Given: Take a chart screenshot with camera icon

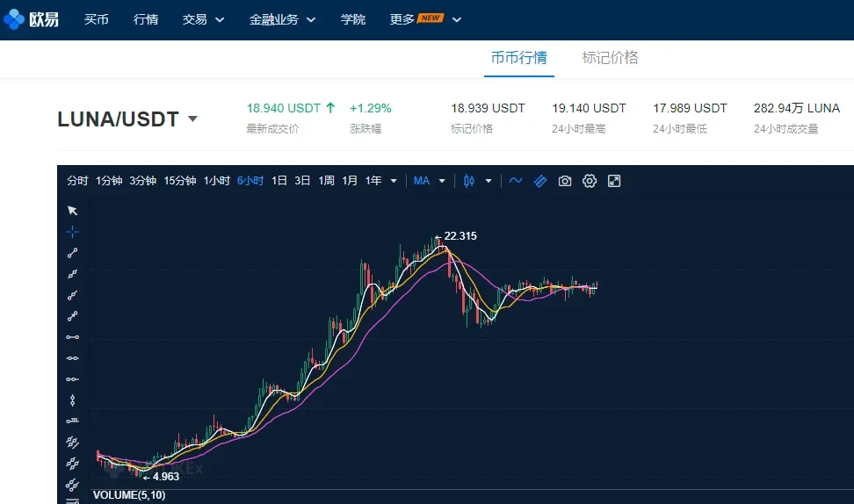Looking at the screenshot, I should pyautogui.click(x=565, y=181).
